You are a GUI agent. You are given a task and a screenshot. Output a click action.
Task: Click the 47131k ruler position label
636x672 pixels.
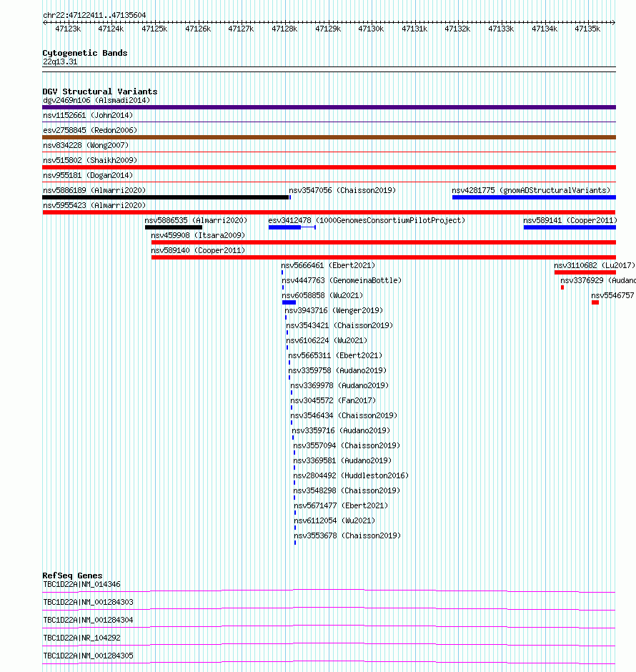414,29
